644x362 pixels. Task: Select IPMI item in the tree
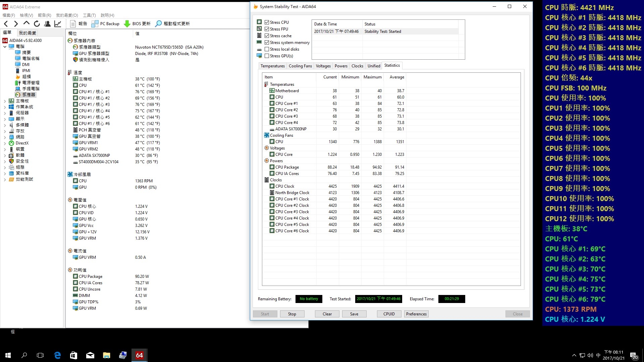point(23,70)
